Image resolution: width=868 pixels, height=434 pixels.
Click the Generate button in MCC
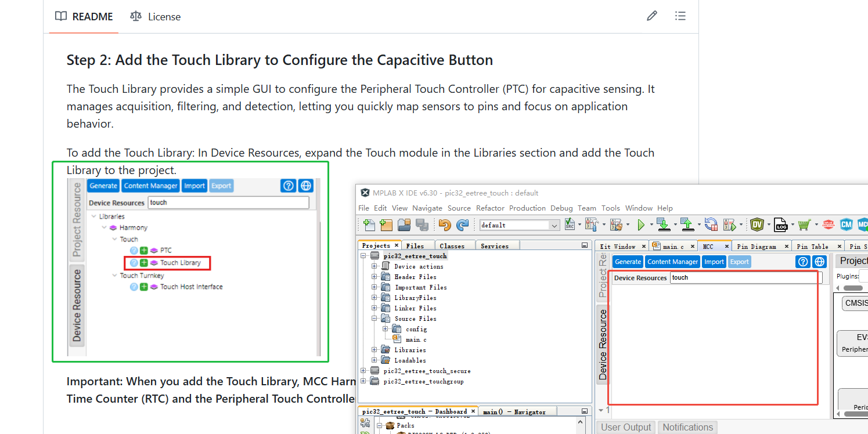pos(628,262)
